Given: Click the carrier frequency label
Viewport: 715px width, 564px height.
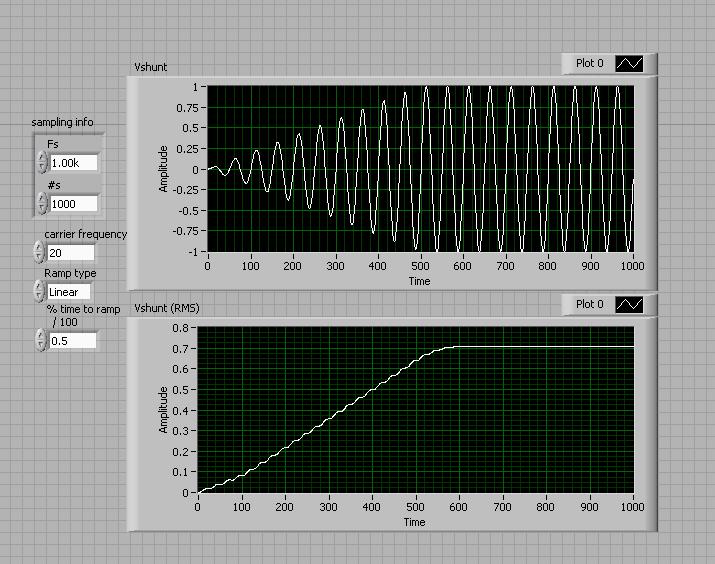Looking at the screenshot, I should 86,234.
